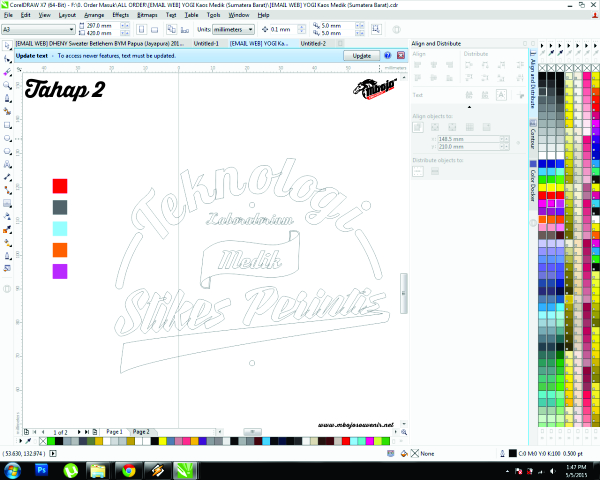The height and width of the screenshot is (480, 600).
Task: Go to the last page arrow
Action: 86,432
